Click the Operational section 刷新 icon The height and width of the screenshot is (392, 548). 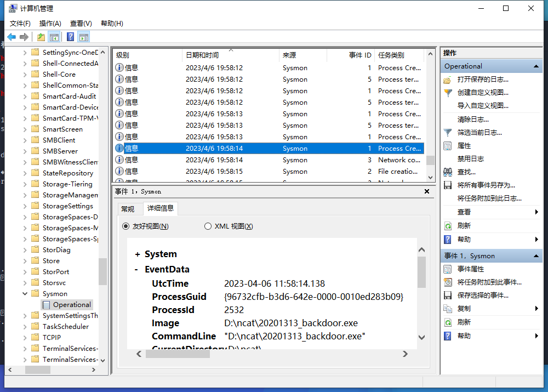[x=448, y=226]
